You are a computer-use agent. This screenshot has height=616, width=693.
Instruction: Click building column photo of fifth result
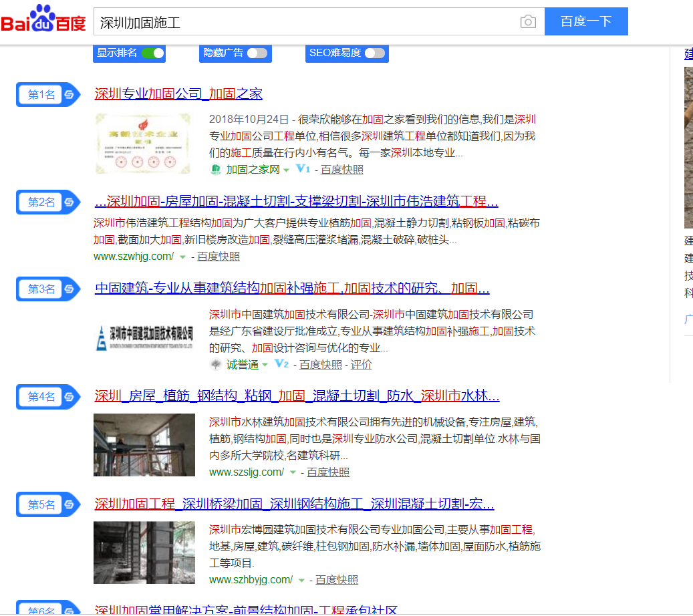click(x=144, y=553)
